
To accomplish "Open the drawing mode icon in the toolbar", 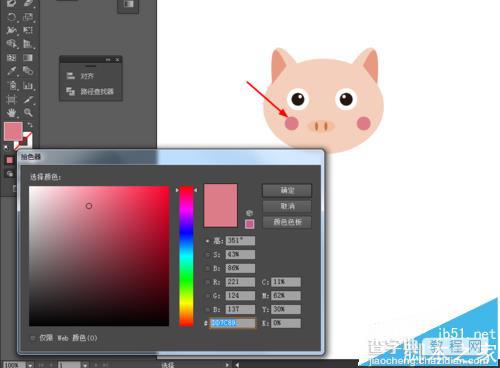I will (10, 174).
